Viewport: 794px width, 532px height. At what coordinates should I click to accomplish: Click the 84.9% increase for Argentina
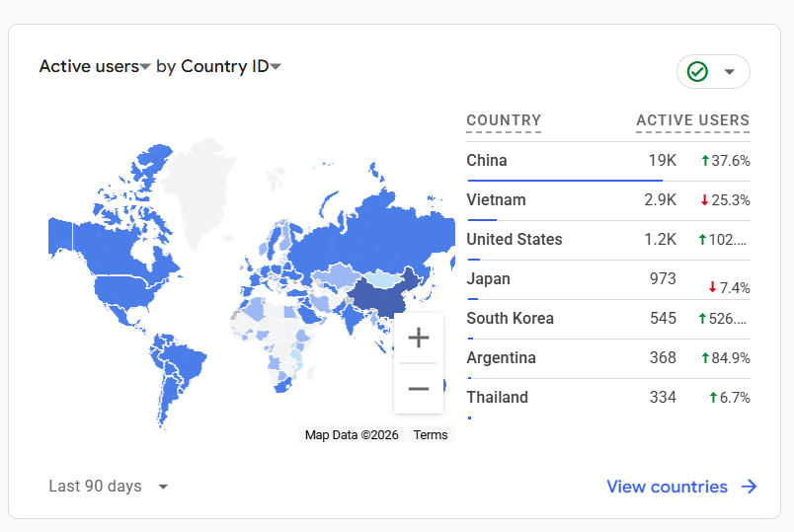click(x=726, y=358)
